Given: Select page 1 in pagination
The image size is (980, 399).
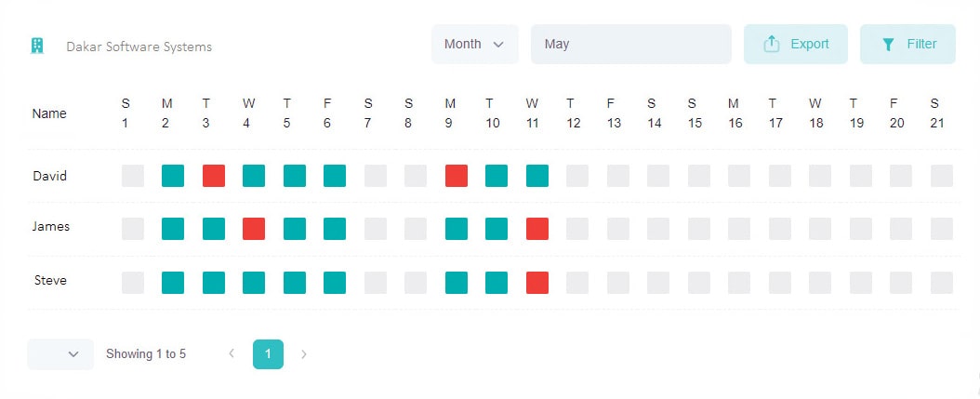Looking at the screenshot, I should pos(268,354).
